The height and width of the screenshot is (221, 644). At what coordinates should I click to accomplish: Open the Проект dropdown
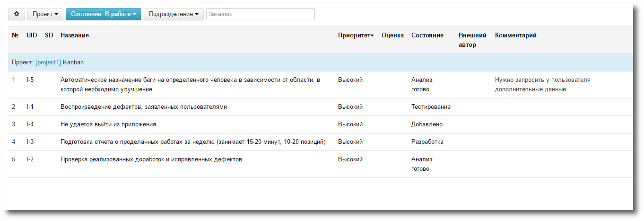tap(45, 14)
